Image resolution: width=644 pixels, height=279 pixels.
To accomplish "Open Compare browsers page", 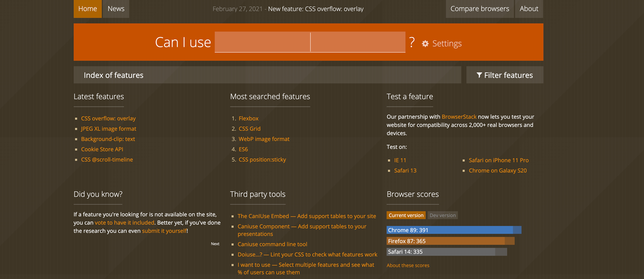I will (x=480, y=9).
